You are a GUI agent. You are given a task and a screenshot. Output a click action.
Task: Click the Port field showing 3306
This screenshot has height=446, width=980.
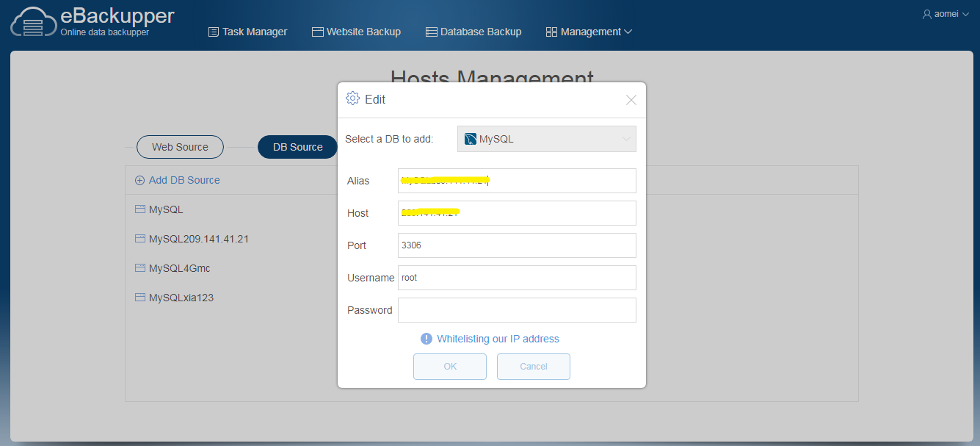point(517,245)
